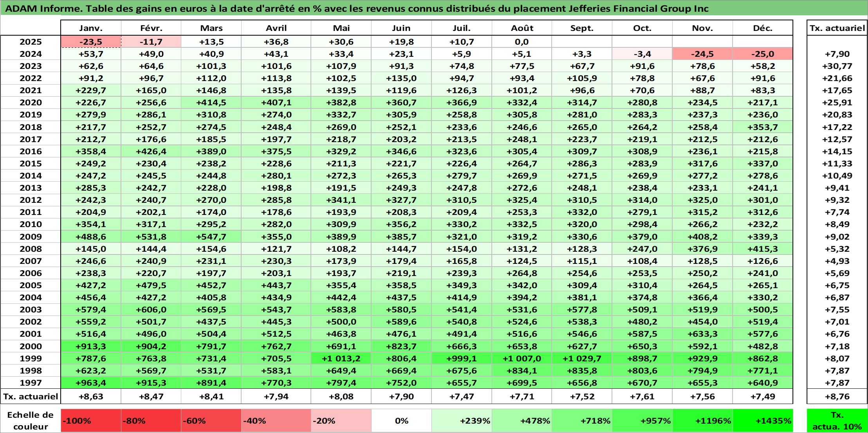Image resolution: width=868 pixels, height=433 pixels.
Task: Click the Déc. column header
Action: click(x=763, y=28)
